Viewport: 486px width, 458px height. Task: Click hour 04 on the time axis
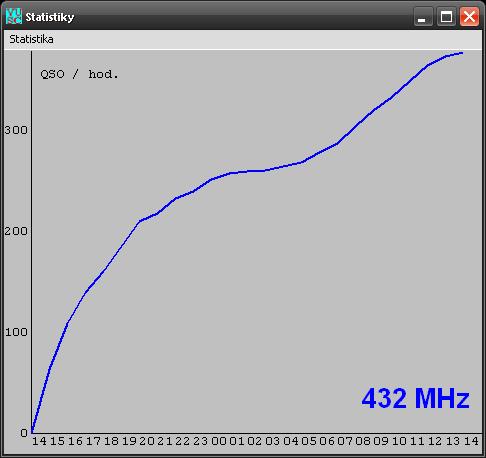pos(291,441)
